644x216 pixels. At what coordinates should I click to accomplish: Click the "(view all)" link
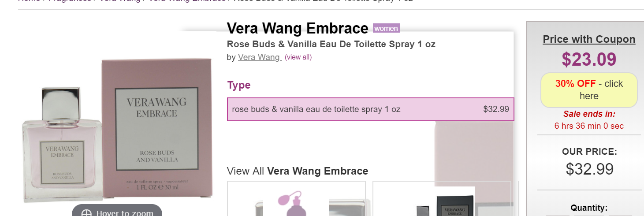coord(298,57)
